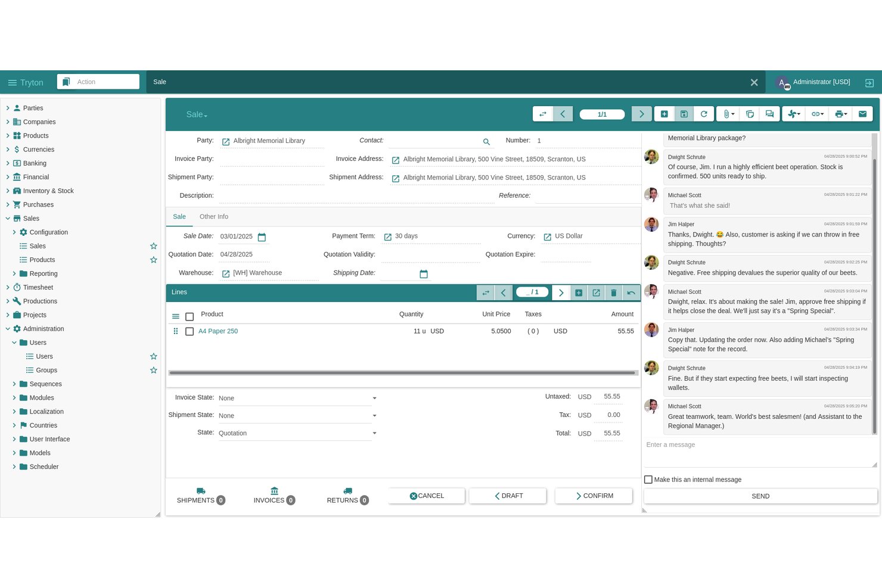This screenshot has width=882, height=588.
Task: Click the CANCEL button
Action: point(427,496)
